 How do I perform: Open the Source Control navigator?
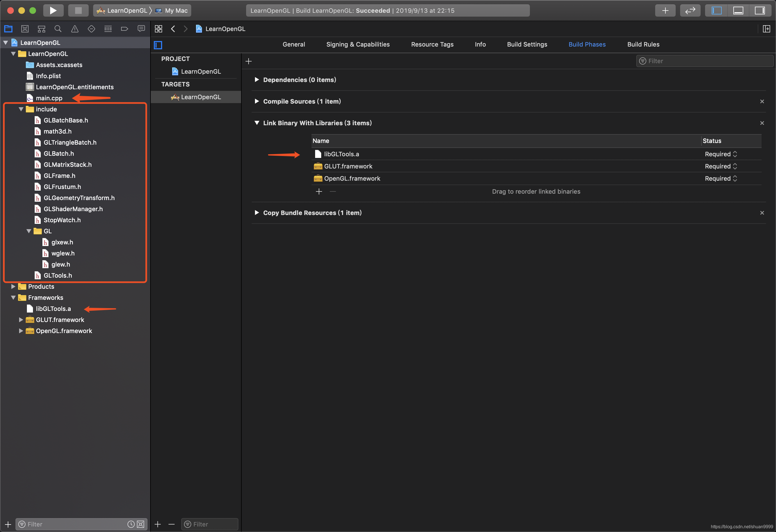[25, 29]
